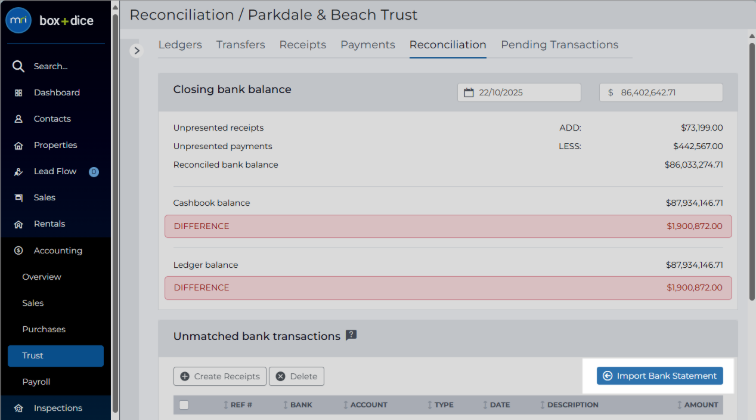Click help icon beside Unmatched bank transactions

[x=351, y=335]
